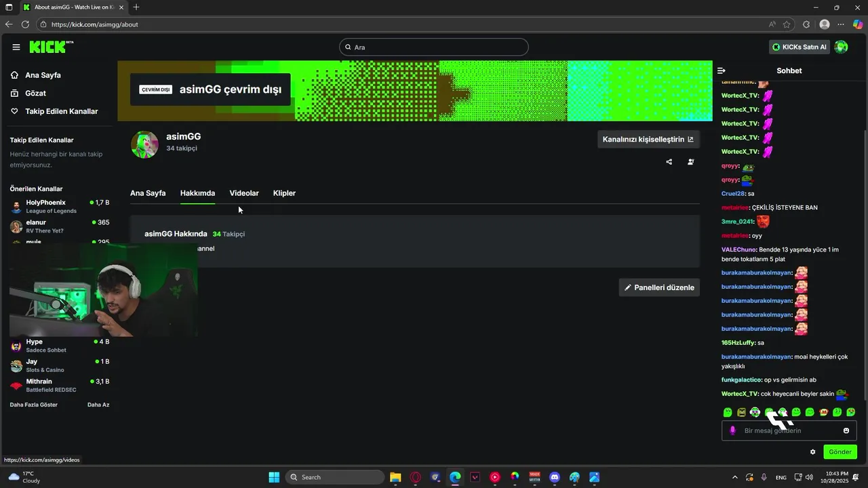Click username VALEChuno in chat
The image size is (868, 488).
pyautogui.click(x=739, y=249)
